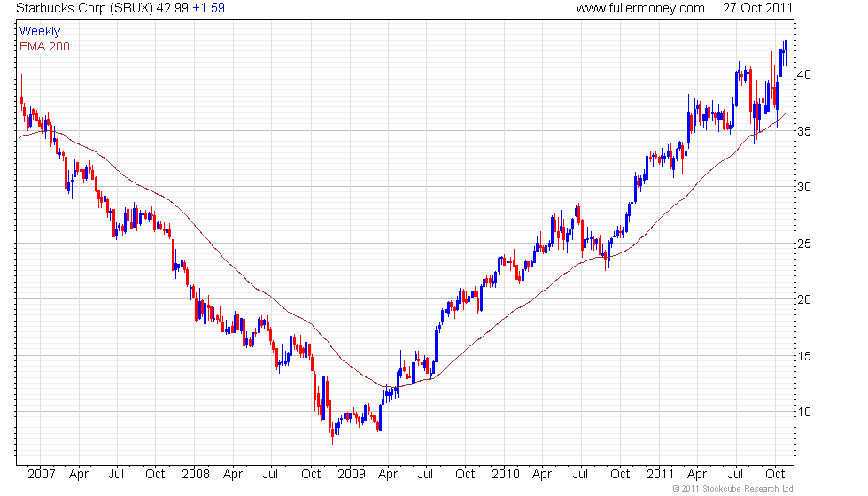This screenshot has width=868, height=496.
Task: Select the Weekly label in the legend
Action: (x=40, y=32)
